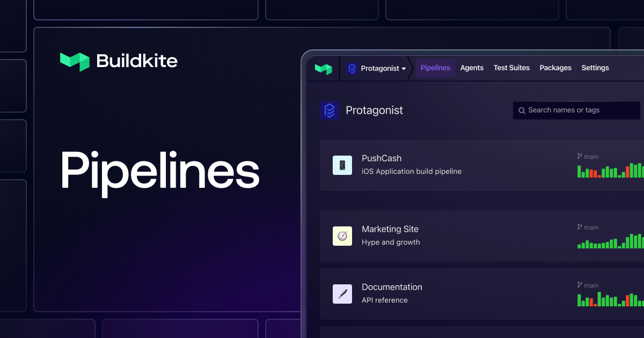Screen dimensions: 644x338
Task: Select the Pipelines navigation item
Action: [x=435, y=68]
